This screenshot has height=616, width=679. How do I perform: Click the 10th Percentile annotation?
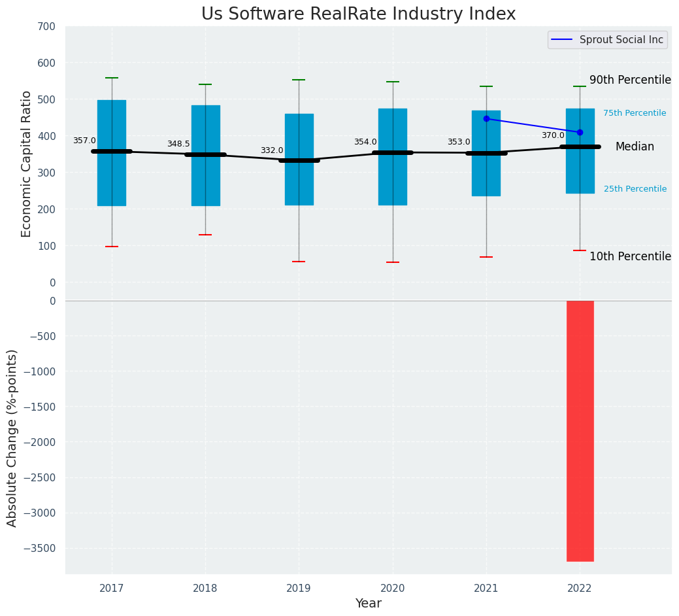[x=630, y=256]
